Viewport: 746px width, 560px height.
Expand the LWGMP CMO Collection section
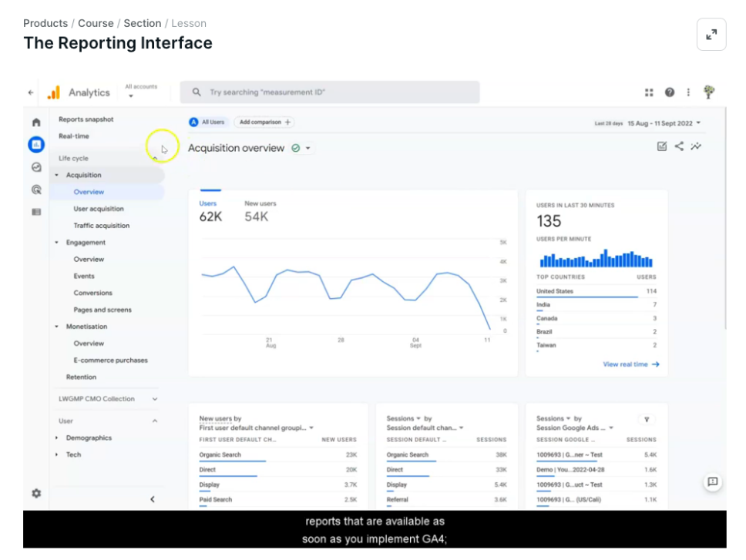[x=155, y=399]
